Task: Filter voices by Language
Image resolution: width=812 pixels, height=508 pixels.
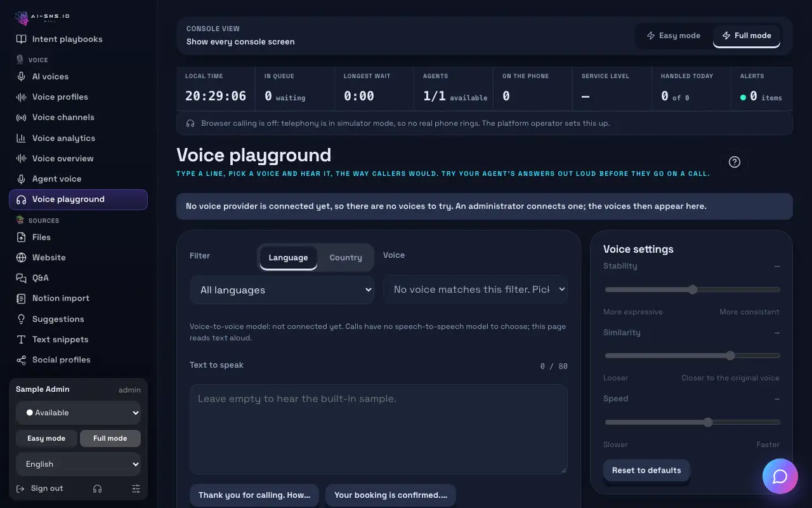Action: pyautogui.click(x=288, y=257)
